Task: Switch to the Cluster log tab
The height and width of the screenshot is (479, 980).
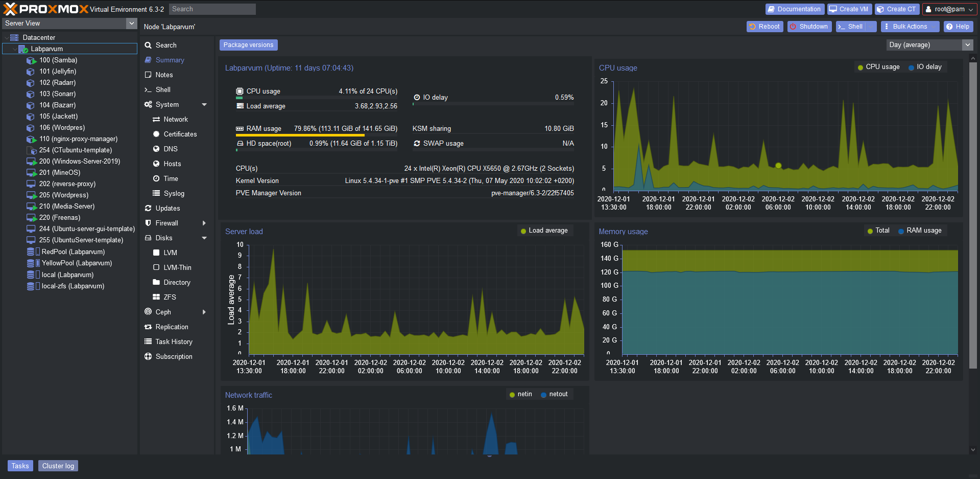Action: tap(58, 466)
